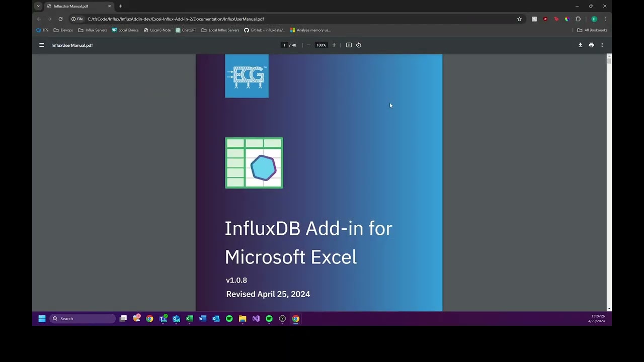Reload the current page

tap(60, 19)
